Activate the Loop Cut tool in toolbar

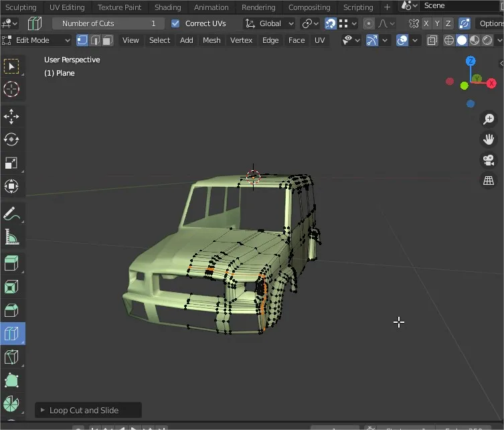12,334
